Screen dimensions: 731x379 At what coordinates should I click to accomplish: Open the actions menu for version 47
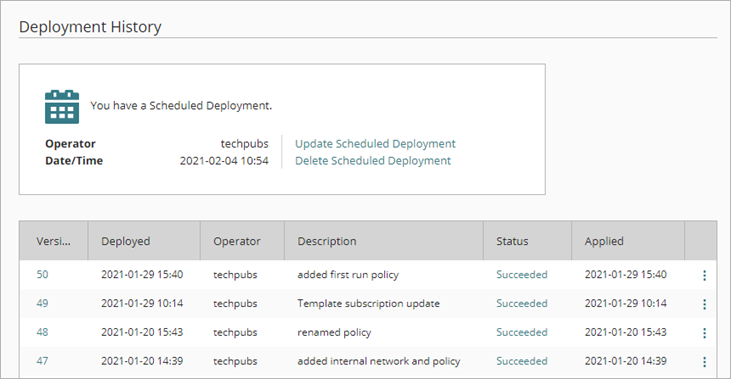pos(704,362)
